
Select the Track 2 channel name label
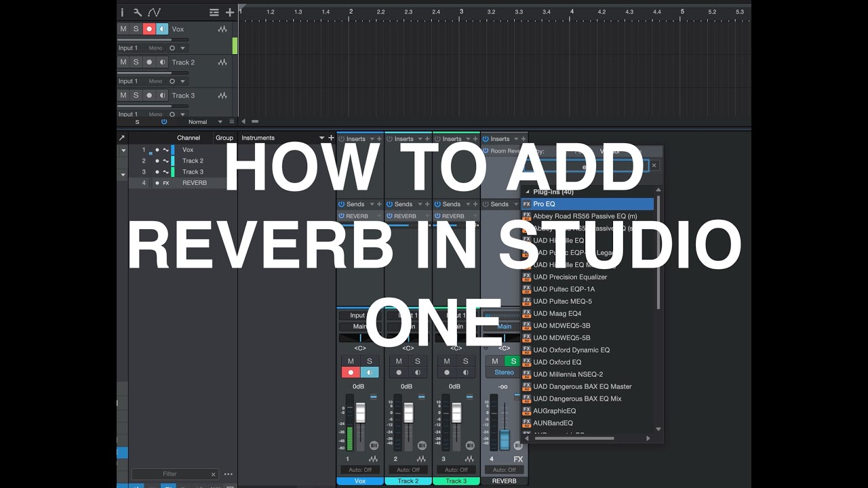point(408,481)
